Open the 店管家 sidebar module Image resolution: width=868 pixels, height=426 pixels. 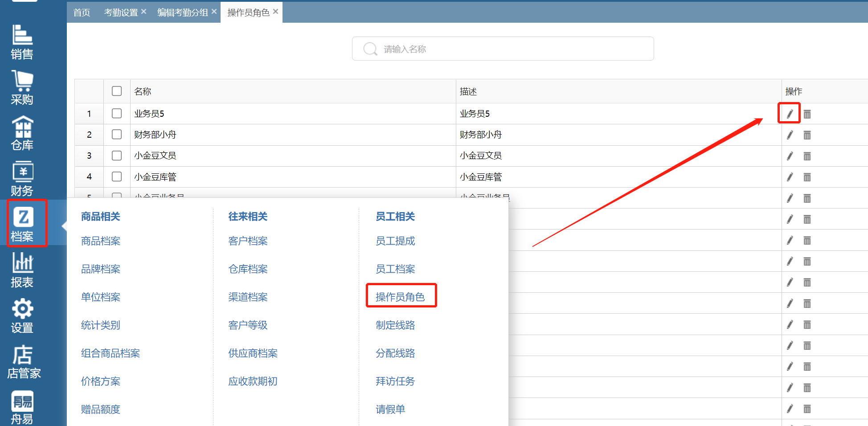click(x=24, y=361)
